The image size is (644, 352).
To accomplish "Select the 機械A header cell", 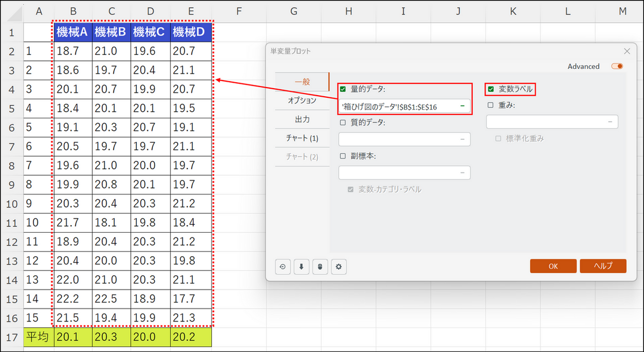I will pos(72,33).
